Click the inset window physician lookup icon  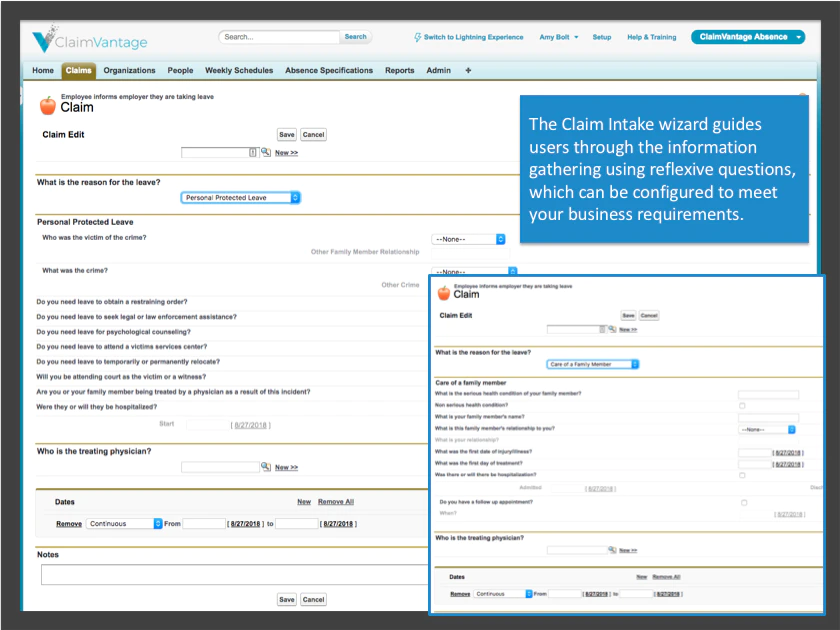[x=612, y=550]
